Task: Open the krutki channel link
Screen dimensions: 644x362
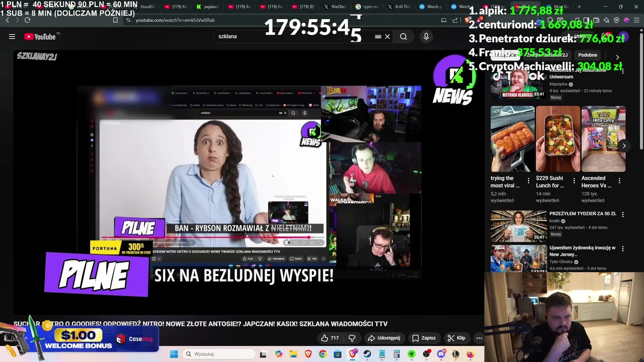Action: (554, 221)
